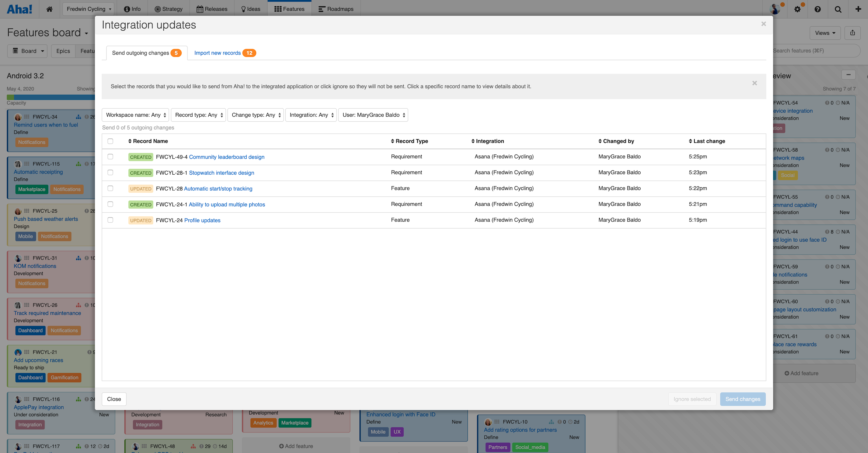Click the home icon in the navigation bar
The height and width of the screenshot is (453, 868).
click(49, 9)
